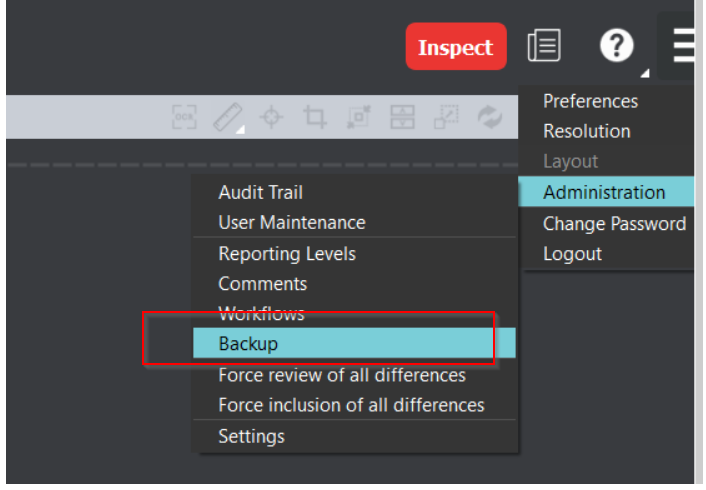Select the ruler measurement tool
The image size is (706, 490).
pos(228,117)
